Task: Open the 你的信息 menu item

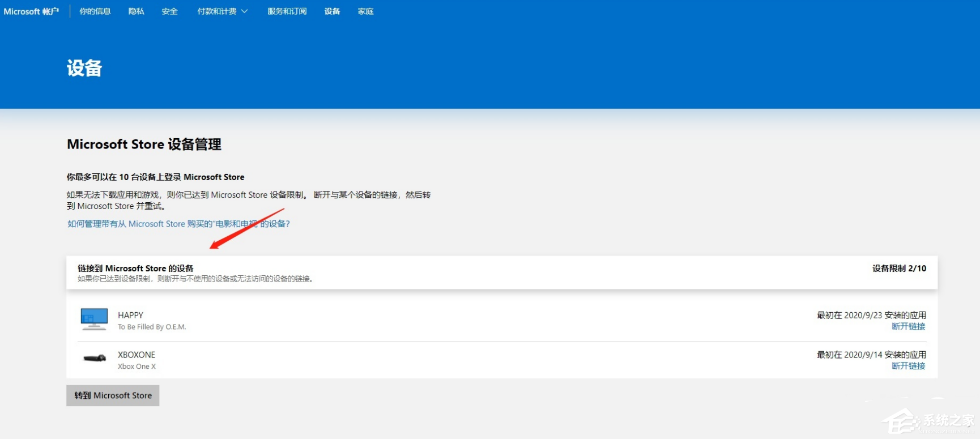Action: (x=95, y=11)
